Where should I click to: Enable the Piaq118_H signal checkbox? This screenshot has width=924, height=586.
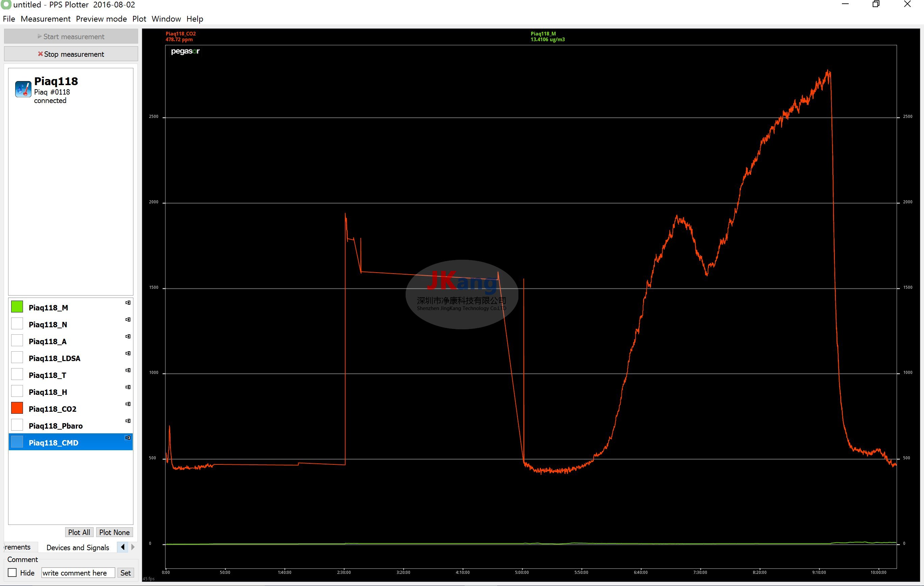17,391
